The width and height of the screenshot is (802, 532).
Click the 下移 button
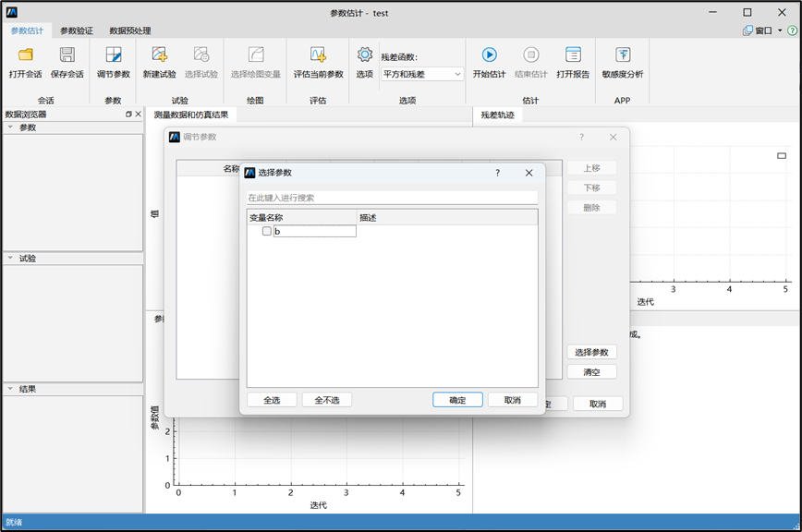591,188
